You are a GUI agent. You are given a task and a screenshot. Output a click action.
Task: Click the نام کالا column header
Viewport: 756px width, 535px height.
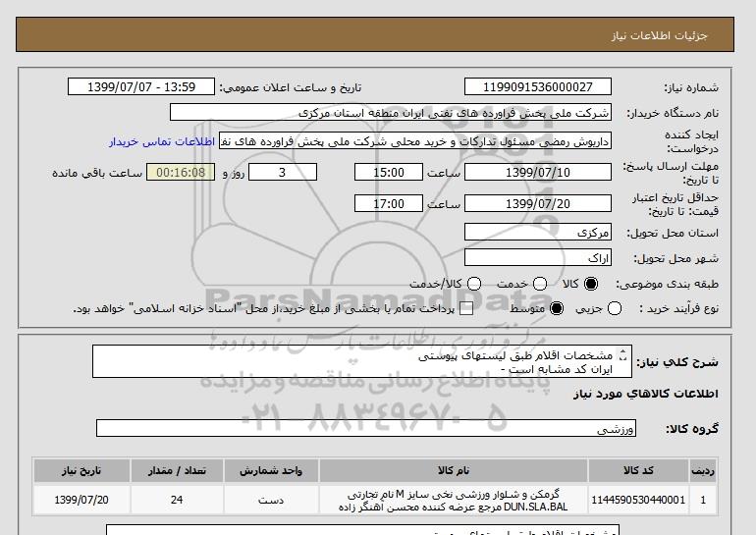click(x=454, y=470)
